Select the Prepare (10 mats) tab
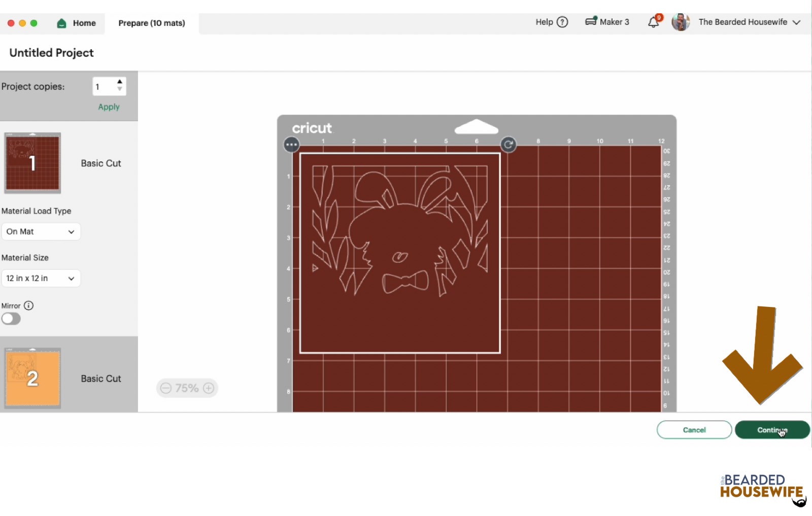Screen dimensions: 812x516 pyautogui.click(x=152, y=23)
